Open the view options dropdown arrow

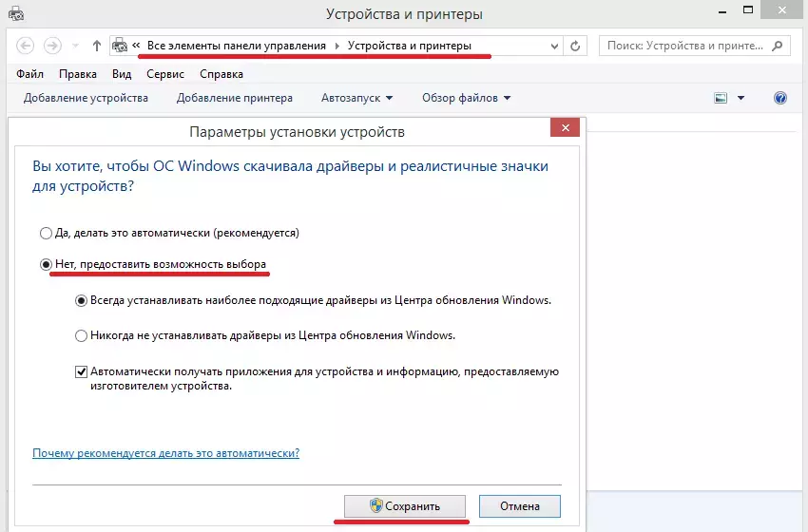pos(741,98)
